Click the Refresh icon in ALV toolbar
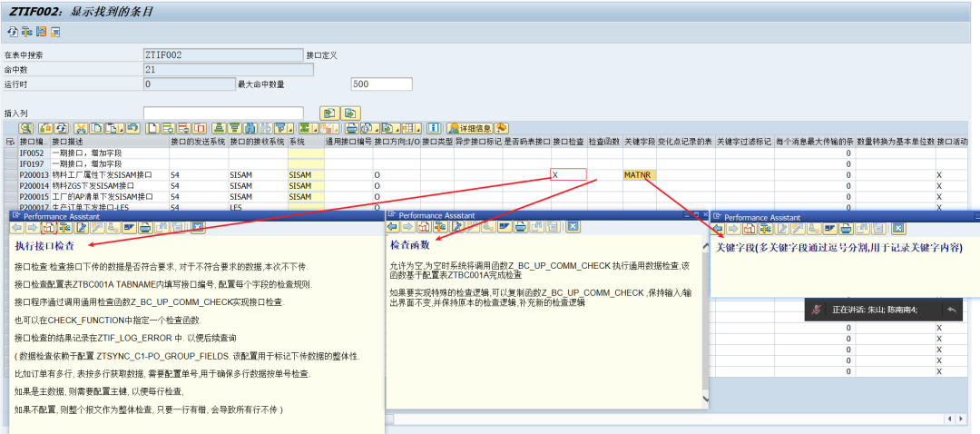This screenshot has height=434, width=980. coord(62,128)
